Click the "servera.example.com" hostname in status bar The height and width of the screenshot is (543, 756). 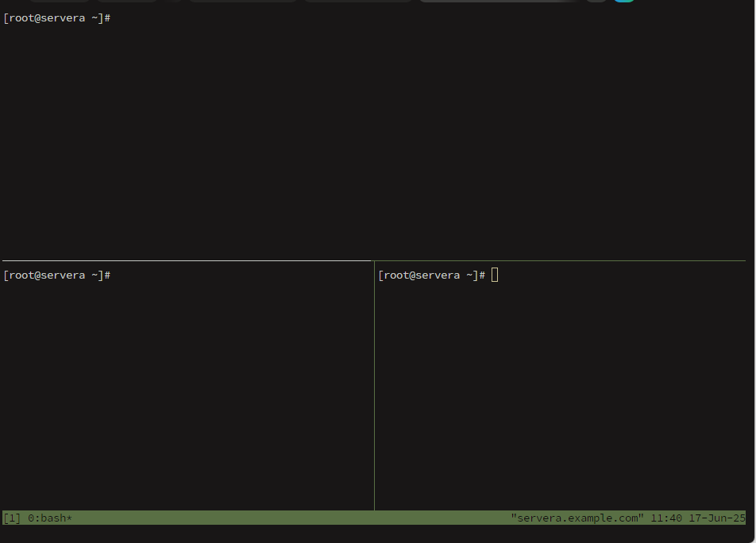tap(577, 518)
